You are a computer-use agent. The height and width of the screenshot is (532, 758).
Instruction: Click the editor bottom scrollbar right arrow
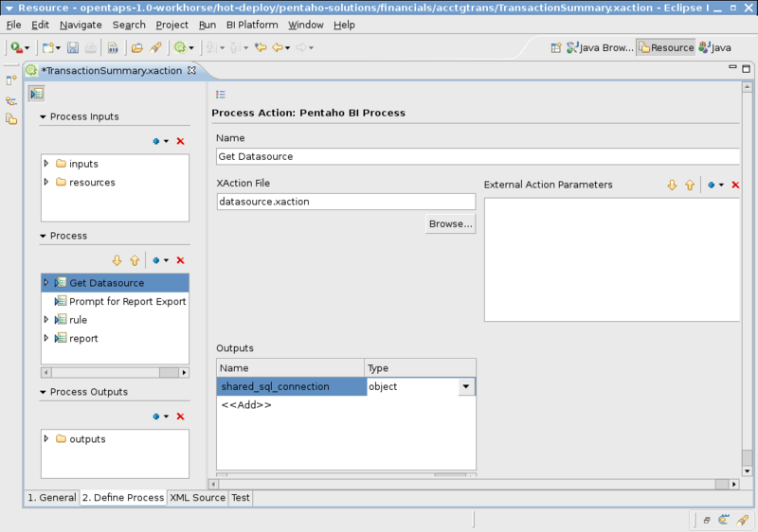pos(733,484)
